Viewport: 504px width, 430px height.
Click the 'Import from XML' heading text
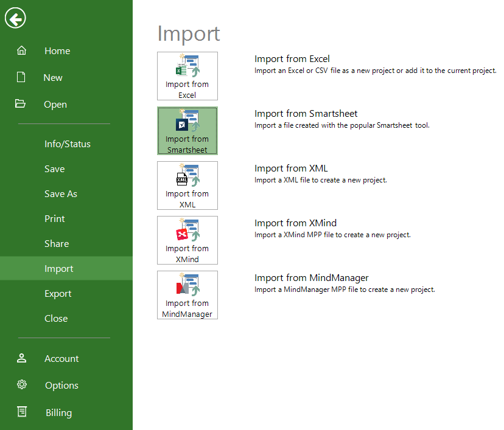[291, 168]
